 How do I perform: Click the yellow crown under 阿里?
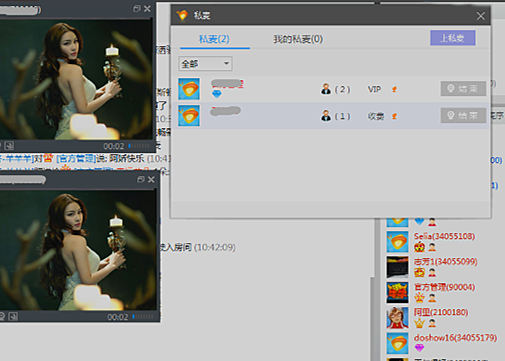(x=419, y=323)
